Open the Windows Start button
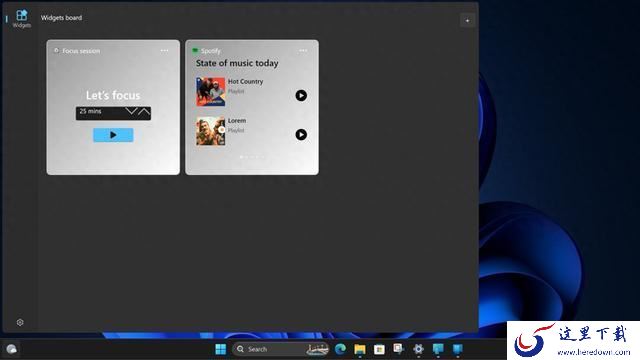This screenshot has height=360, width=640. pos(220,349)
